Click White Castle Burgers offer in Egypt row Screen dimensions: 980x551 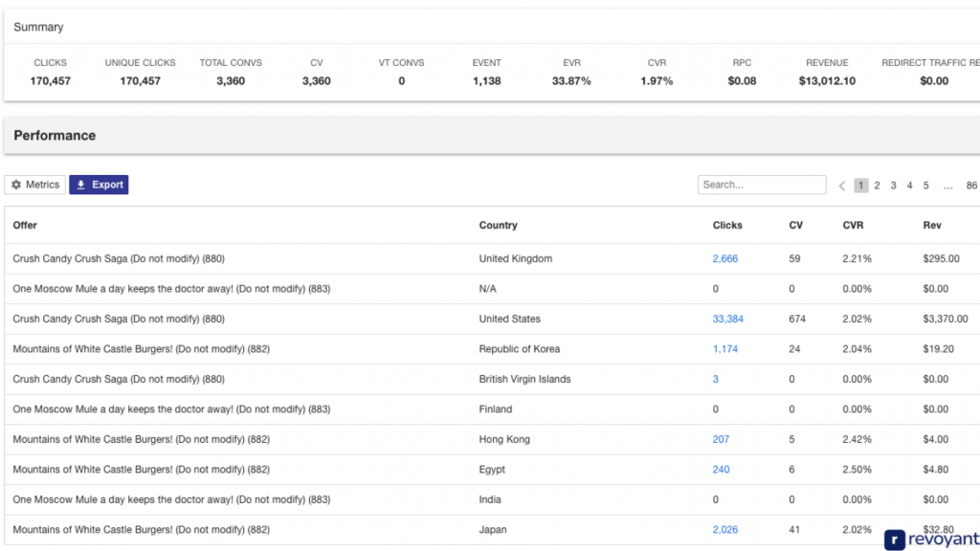[142, 469]
